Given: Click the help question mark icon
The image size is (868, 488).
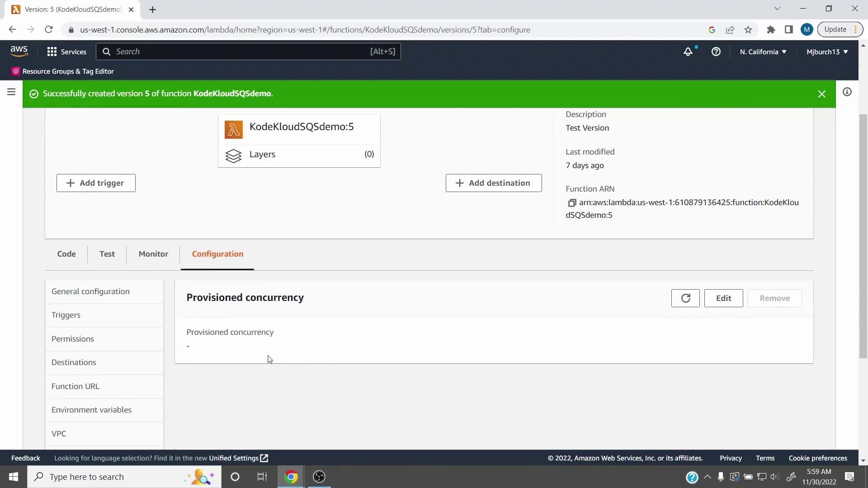Looking at the screenshot, I should (716, 52).
